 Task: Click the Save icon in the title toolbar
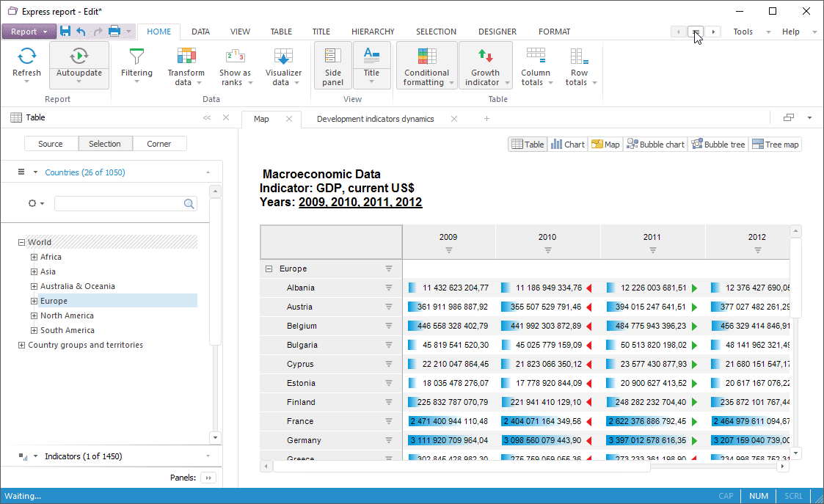pyautogui.click(x=65, y=32)
